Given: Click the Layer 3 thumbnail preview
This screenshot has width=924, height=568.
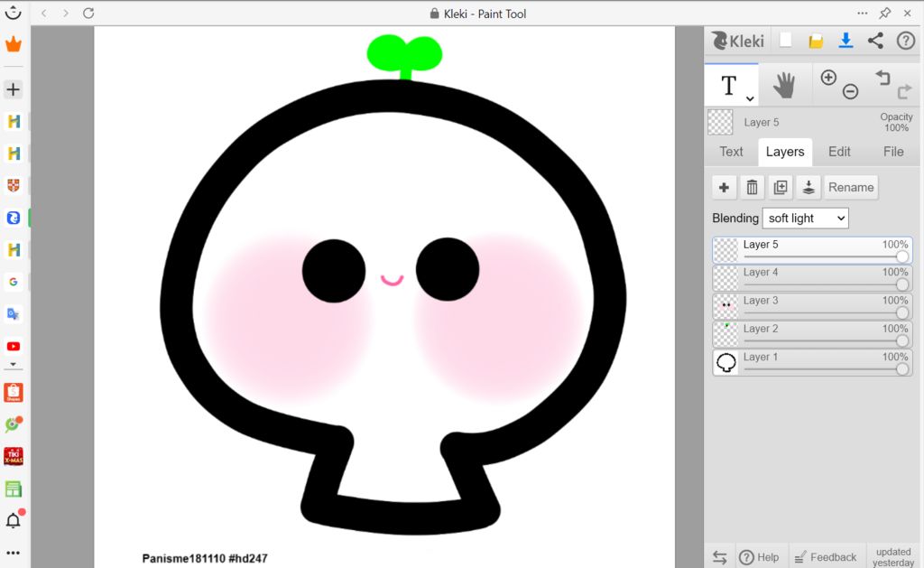Looking at the screenshot, I should [726, 306].
